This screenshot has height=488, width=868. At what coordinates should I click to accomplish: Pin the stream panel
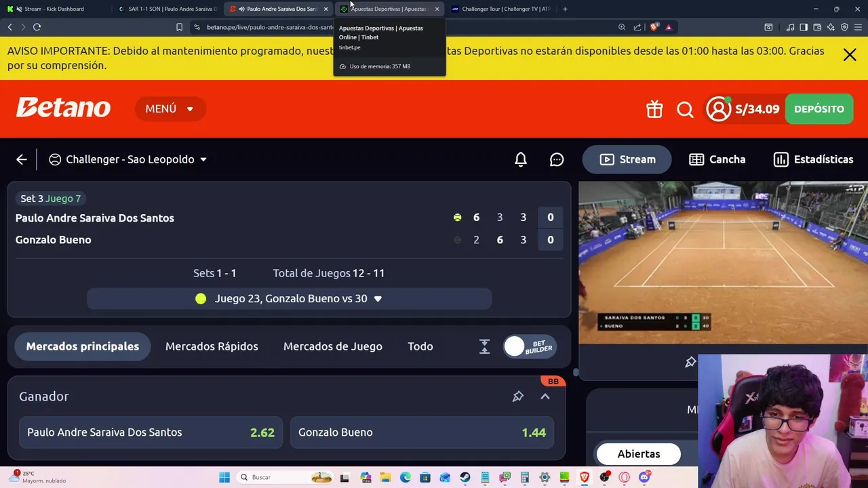[690, 362]
